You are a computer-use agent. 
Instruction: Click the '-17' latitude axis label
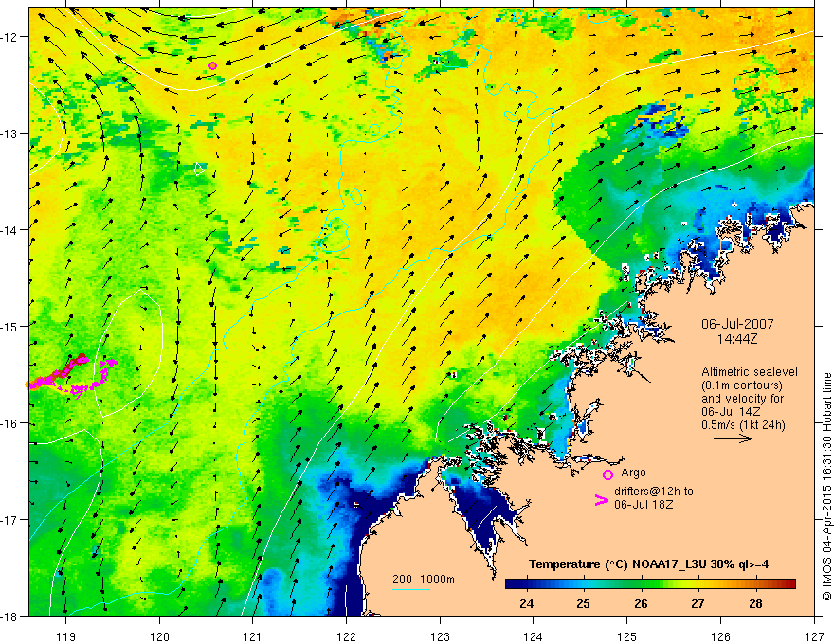(x=10, y=520)
